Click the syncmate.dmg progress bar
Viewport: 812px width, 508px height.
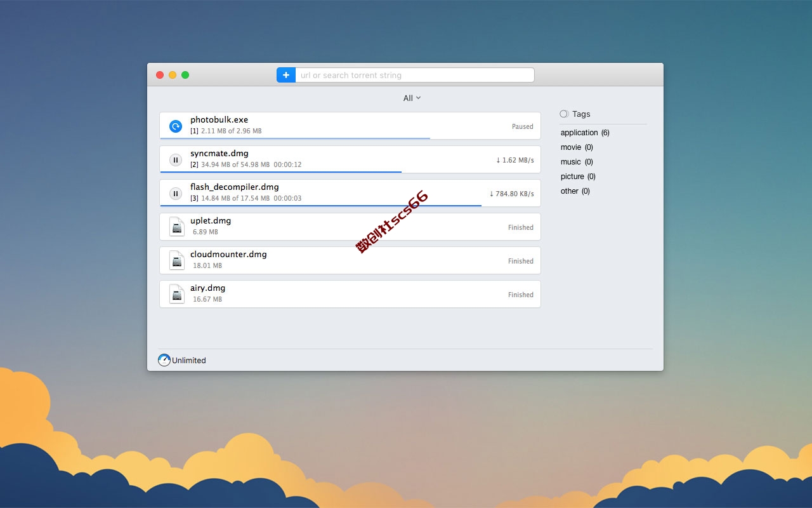pyautogui.click(x=281, y=171)
